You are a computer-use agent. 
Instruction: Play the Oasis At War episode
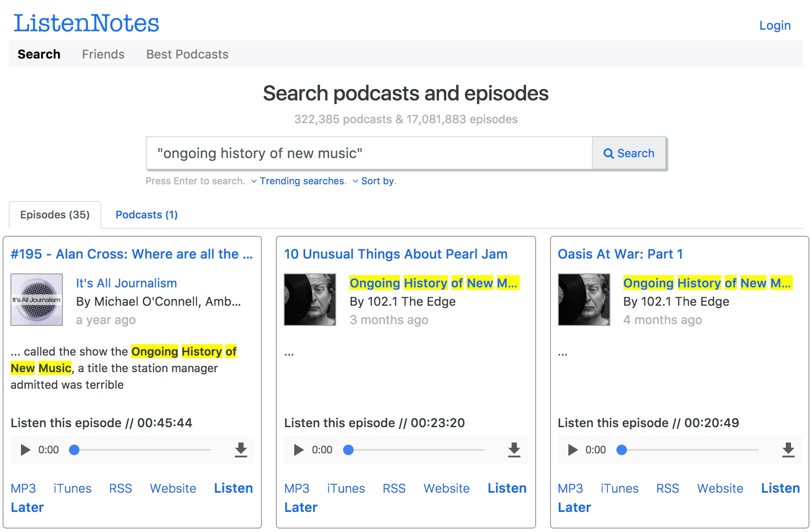pyautogui.click(x=572, y=449)
